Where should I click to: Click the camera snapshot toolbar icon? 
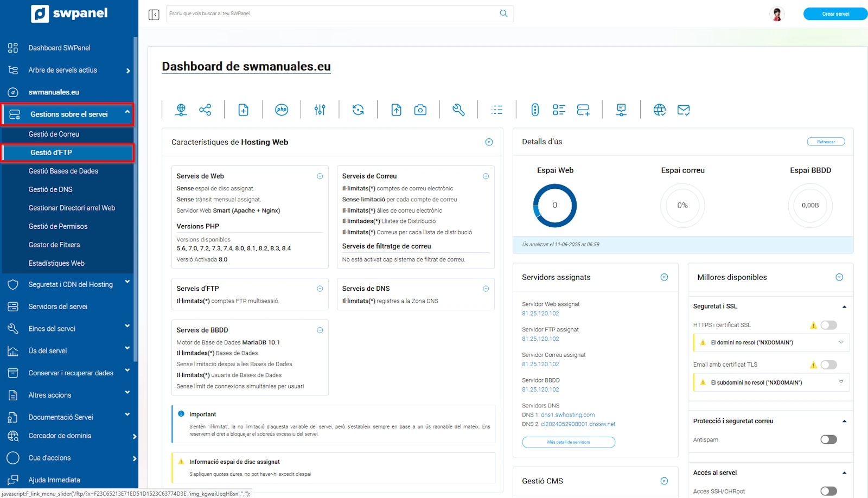[x=420, y=110]
